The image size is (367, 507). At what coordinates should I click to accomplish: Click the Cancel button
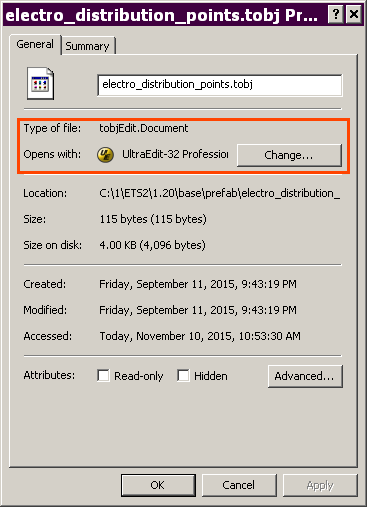tap(239, 485)
